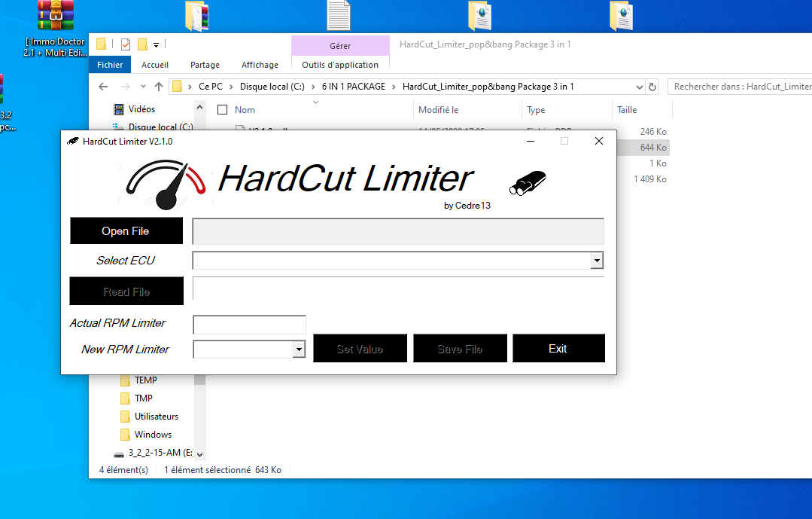Switch to the Affichage ribbon tab

point(260,65)
